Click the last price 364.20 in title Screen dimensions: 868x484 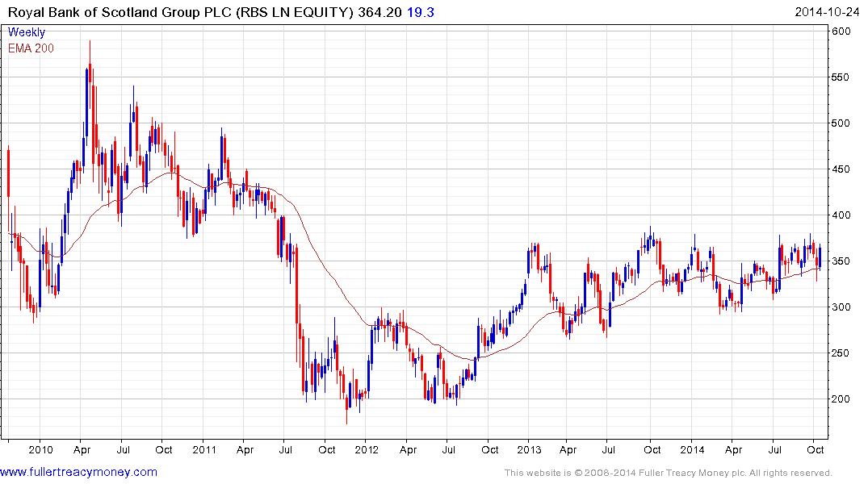379,12
